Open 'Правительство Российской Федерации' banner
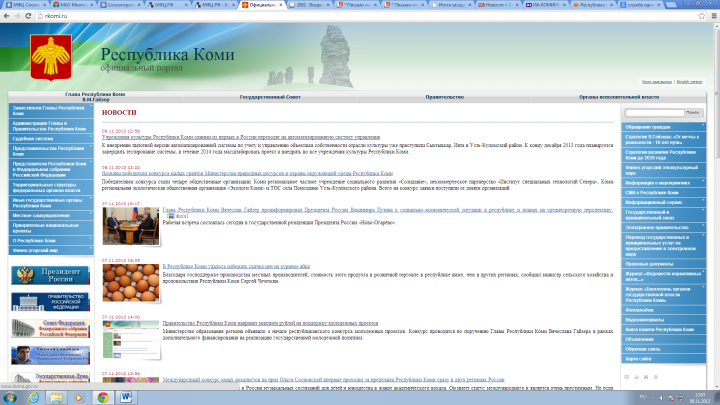This screenshot has width=720, height=405. tap(51, 302)
